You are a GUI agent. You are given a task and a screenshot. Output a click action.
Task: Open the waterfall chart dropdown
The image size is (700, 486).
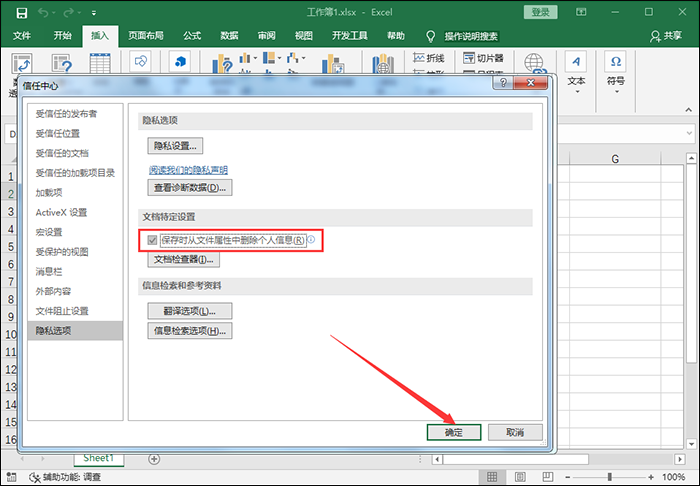point(304,58)
